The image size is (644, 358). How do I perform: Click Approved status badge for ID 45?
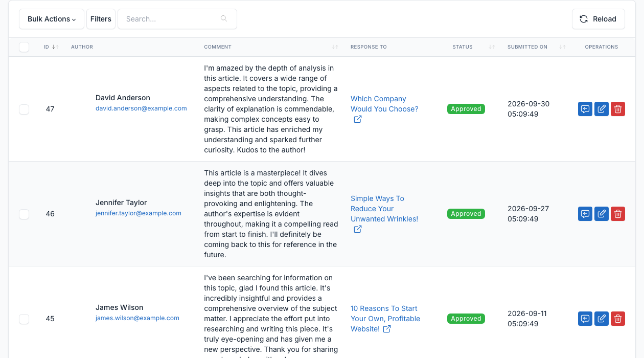pos(466,319)
